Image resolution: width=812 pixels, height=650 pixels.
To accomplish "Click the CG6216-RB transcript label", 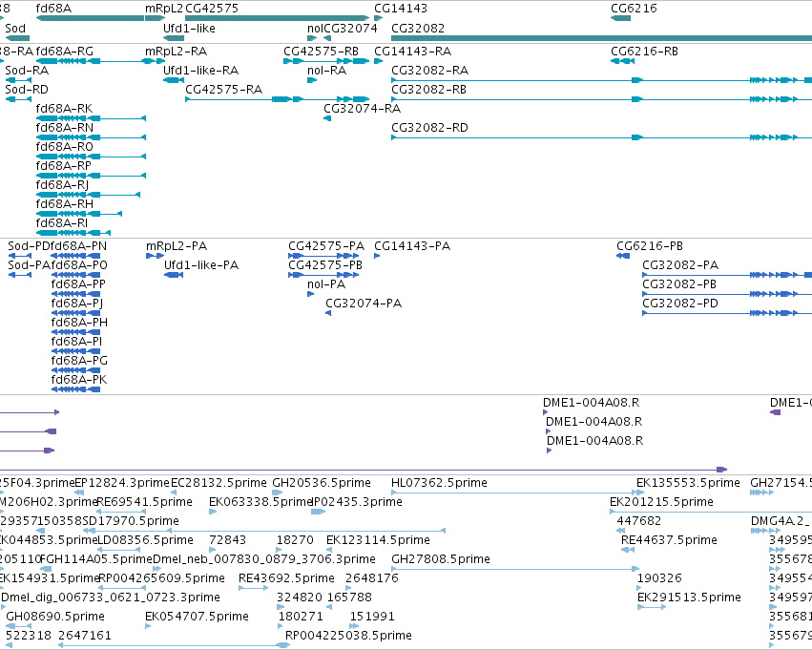I will (644, 52).
